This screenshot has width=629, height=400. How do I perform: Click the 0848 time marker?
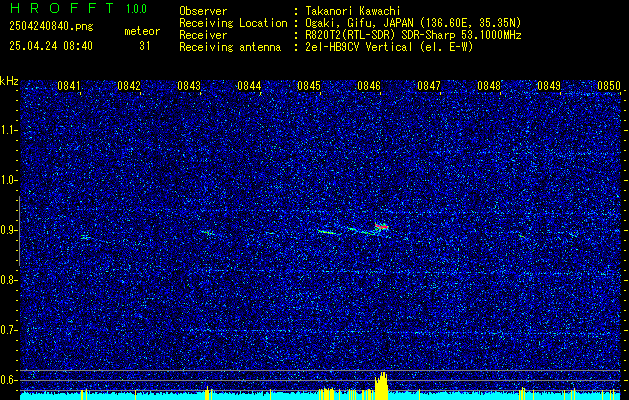click(x=489, y=86)
